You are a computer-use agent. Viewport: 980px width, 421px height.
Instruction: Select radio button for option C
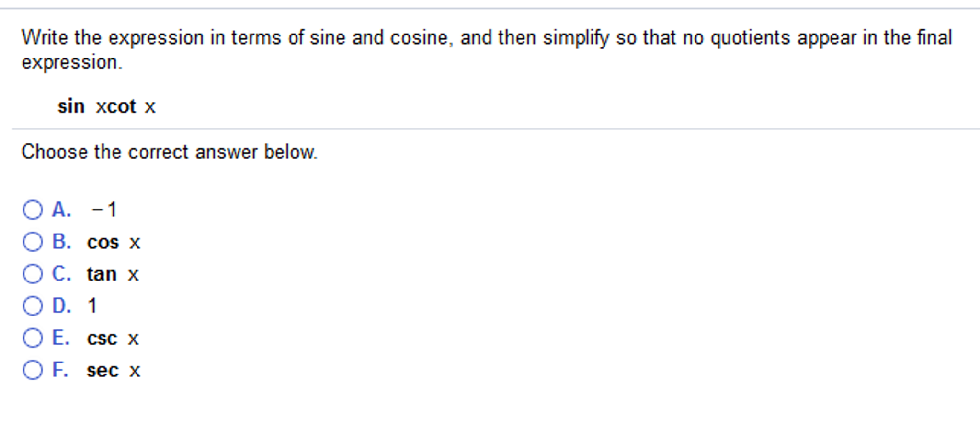tap(33, 274)
